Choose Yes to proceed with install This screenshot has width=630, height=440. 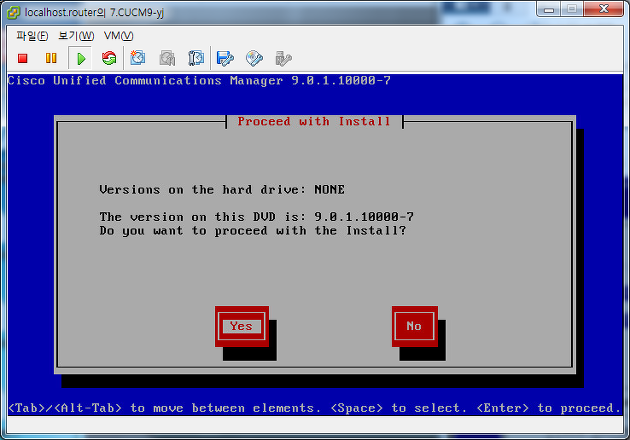241,326
